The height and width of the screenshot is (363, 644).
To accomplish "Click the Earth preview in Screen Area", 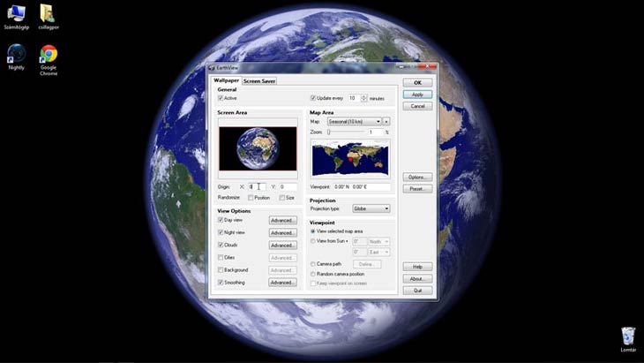I will [x=258, y=148].
